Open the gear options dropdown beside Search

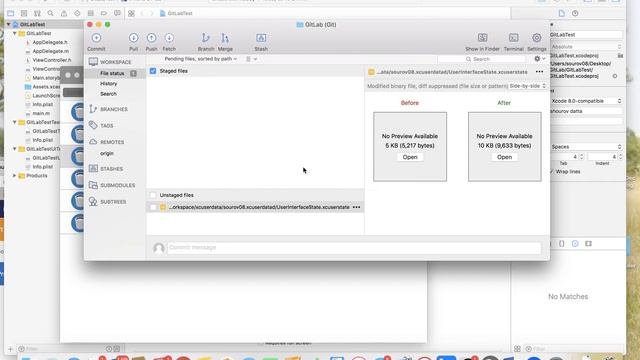tap(540, 59)
